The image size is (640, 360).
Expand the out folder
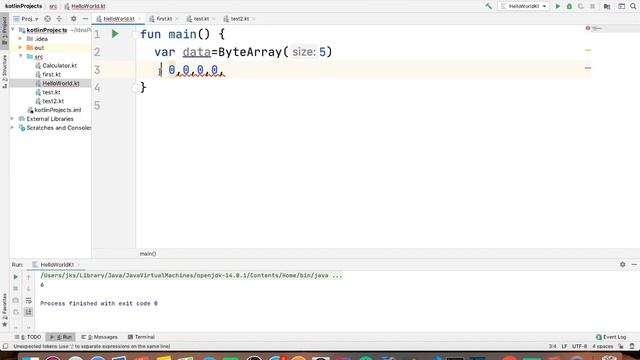(x=20, y=48)
